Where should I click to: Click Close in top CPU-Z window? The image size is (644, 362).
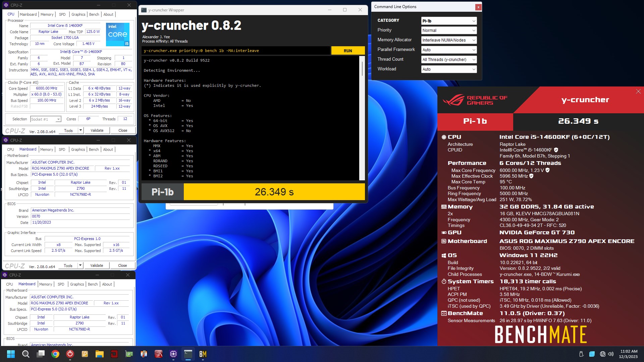[x=123, y=130]
